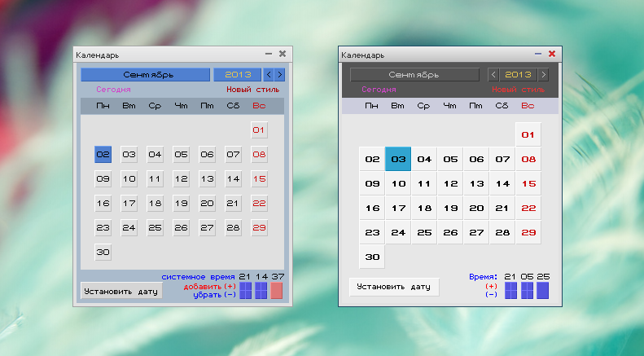This screenshot has width=644, height=356.
Task: Click the pink seconds block in blue calendar
Action: [x=277, y=291]
